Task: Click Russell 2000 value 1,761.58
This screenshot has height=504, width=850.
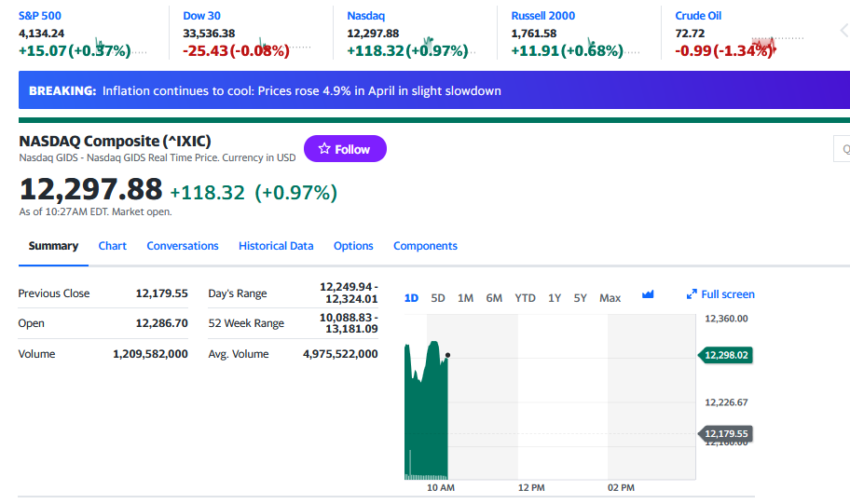Action: click(x=534, y=34)
